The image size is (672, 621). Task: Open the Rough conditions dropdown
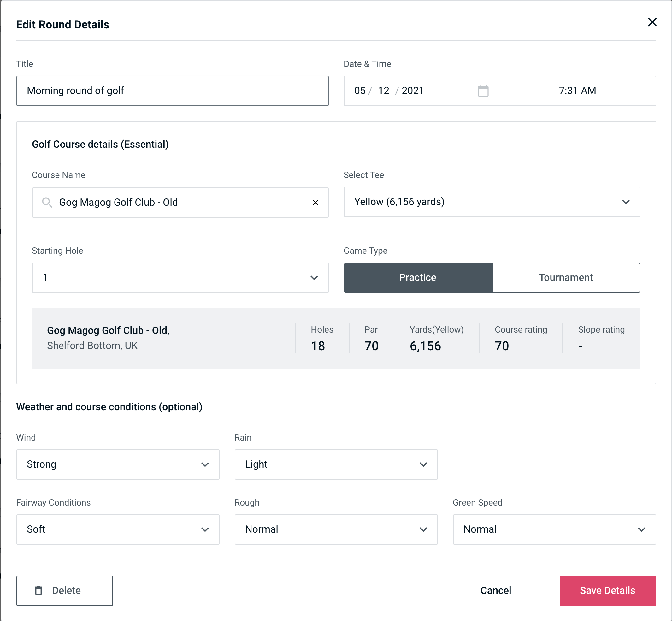coord(336,529)
